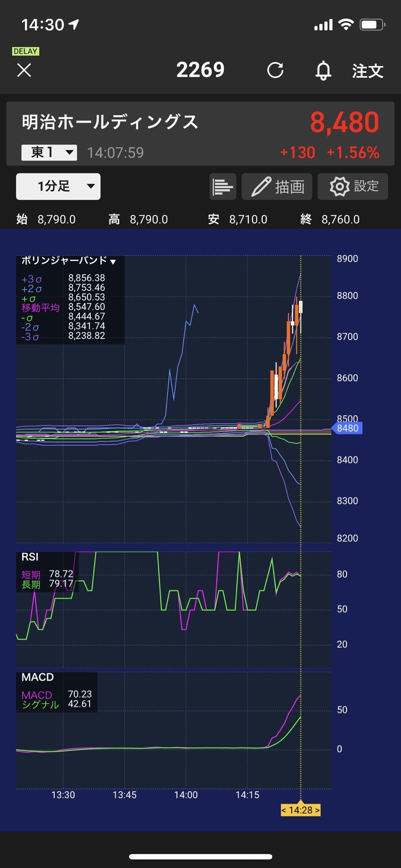Tap the +3σ value 8,856.38
401x868 pixels.
[x=86, y=278]
